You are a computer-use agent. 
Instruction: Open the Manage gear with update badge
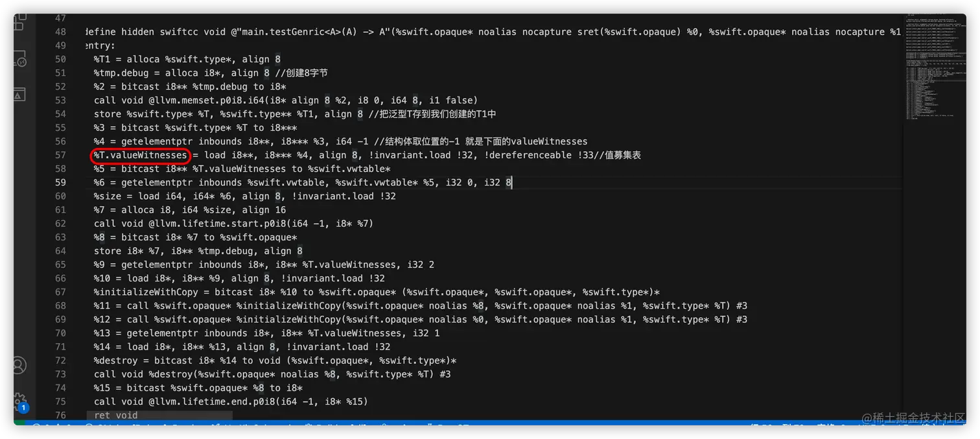[x=19, y=399]
